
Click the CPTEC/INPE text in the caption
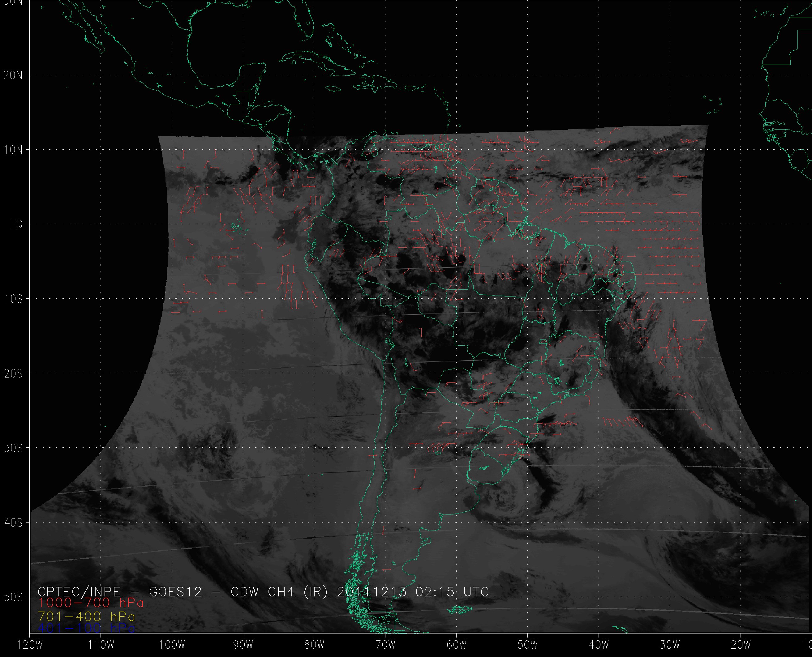(x=79, y=592)
